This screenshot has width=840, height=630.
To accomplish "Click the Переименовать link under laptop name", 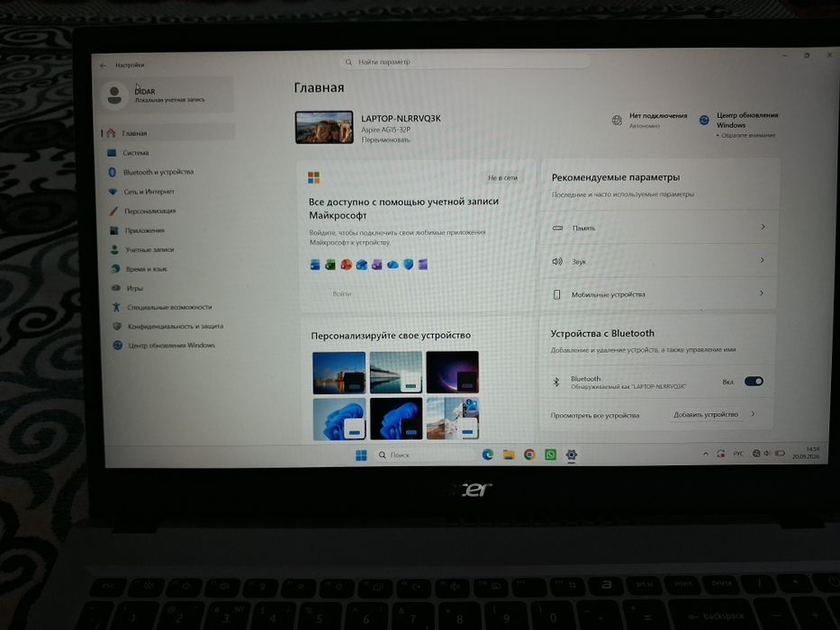I will coord(385,139).
